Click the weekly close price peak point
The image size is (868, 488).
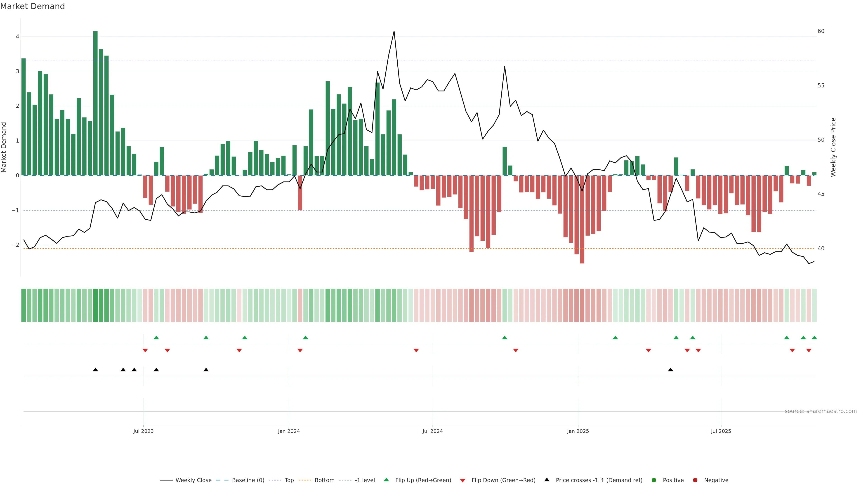point(394,31)
